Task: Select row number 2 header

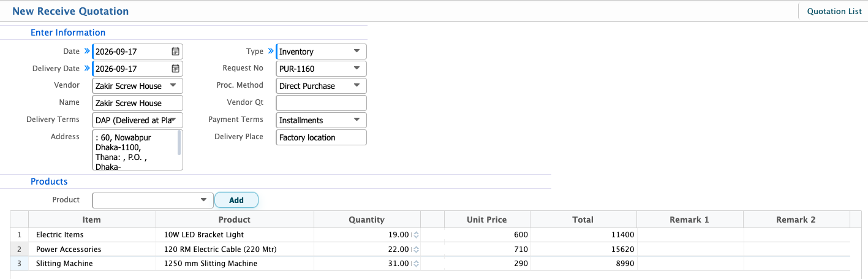Action: pos(20,250)
